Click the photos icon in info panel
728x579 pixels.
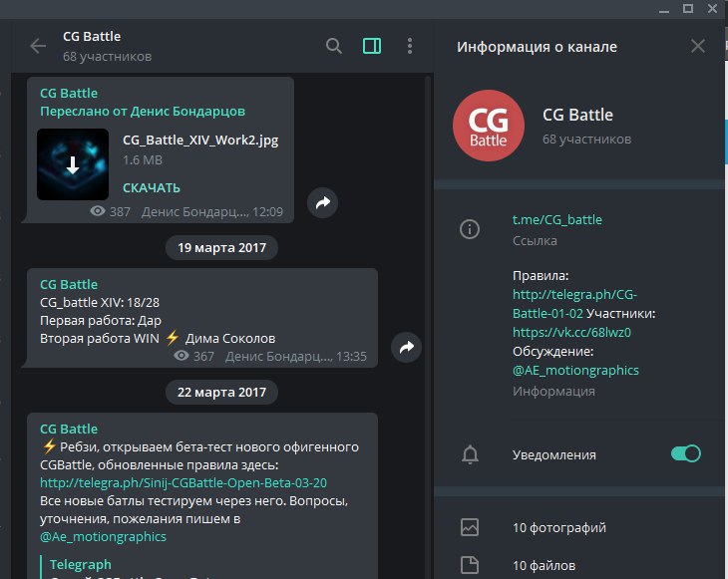point(470,527)
